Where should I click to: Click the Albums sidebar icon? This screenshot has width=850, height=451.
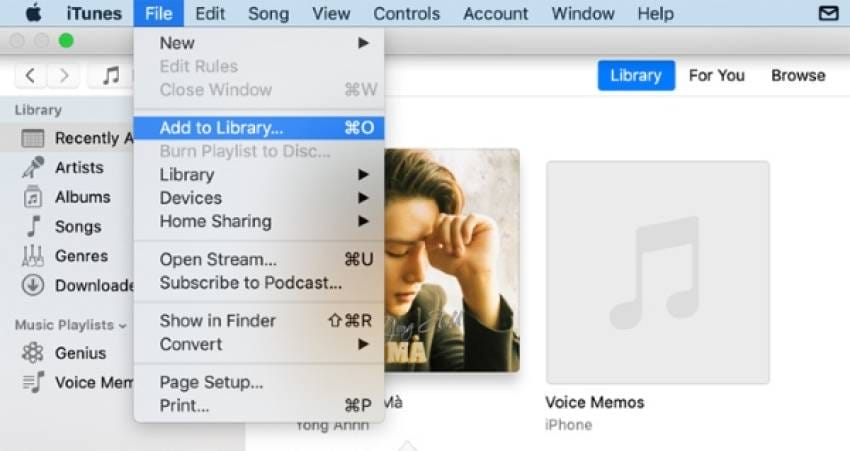33,197
